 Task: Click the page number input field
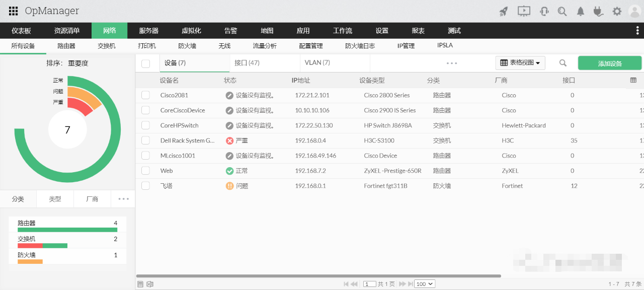(370, 283)
